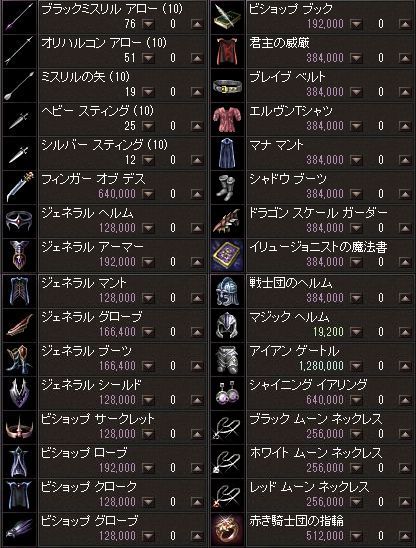Decrease quantity of ジェネラル ヘルム
This screenshot has height=548, width=416.
tap(148, 228)
